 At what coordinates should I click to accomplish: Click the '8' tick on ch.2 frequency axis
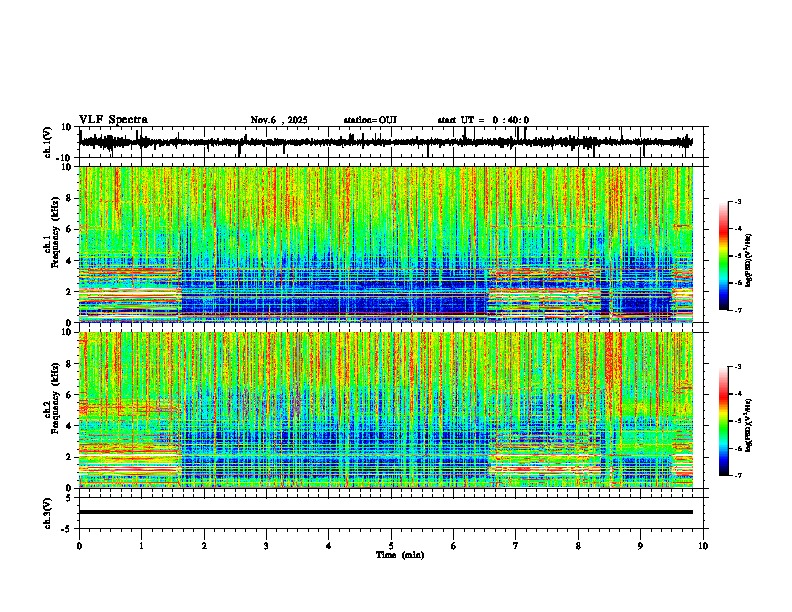click(x=70, y=364)
